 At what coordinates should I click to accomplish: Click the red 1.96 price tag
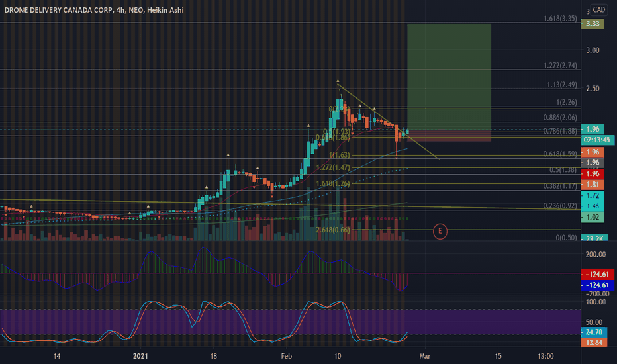(593, 173)
